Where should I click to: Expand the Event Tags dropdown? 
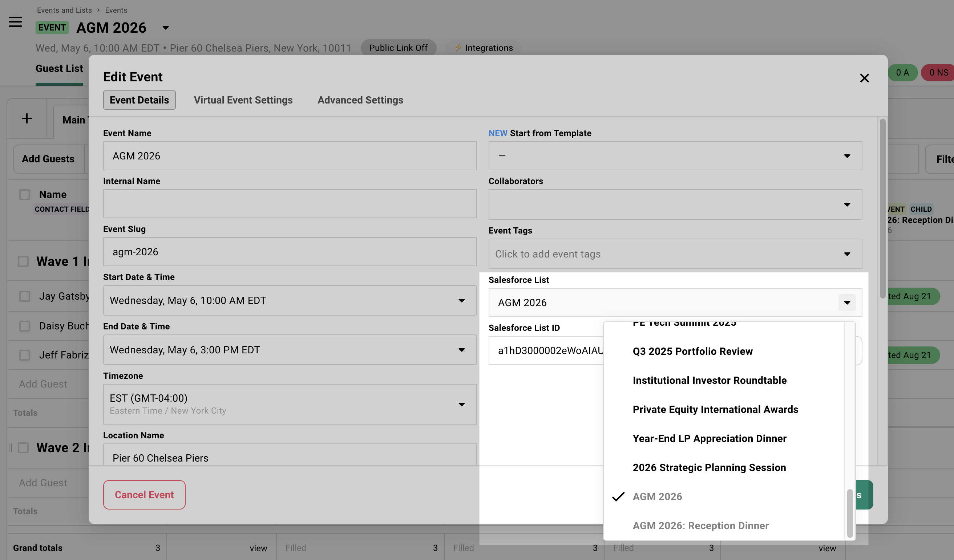(x=847, y=254)
